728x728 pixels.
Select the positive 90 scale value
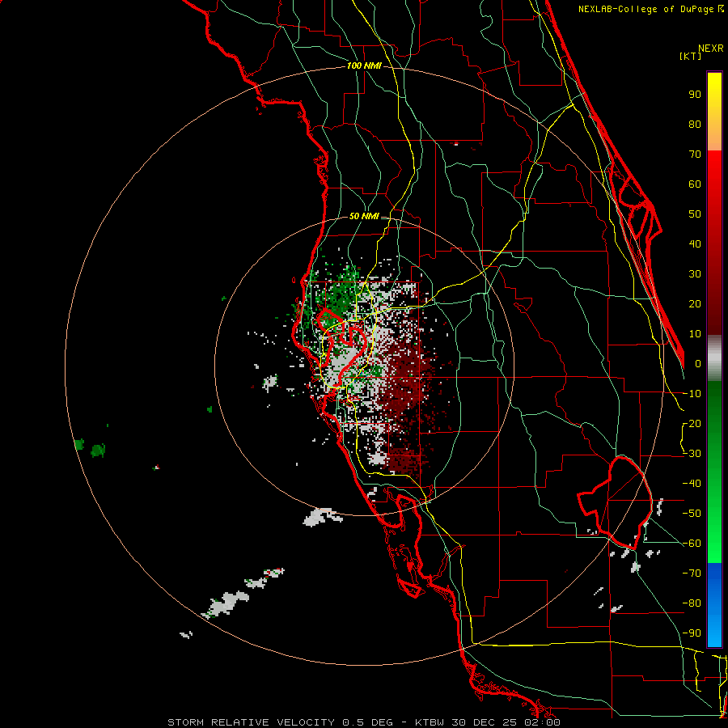695,95
